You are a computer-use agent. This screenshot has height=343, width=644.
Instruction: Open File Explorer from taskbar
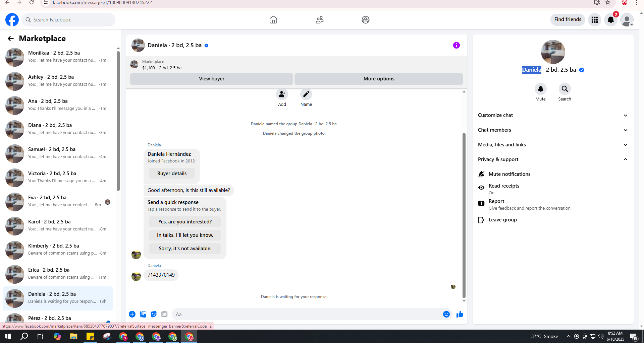(x=74, y=336)
